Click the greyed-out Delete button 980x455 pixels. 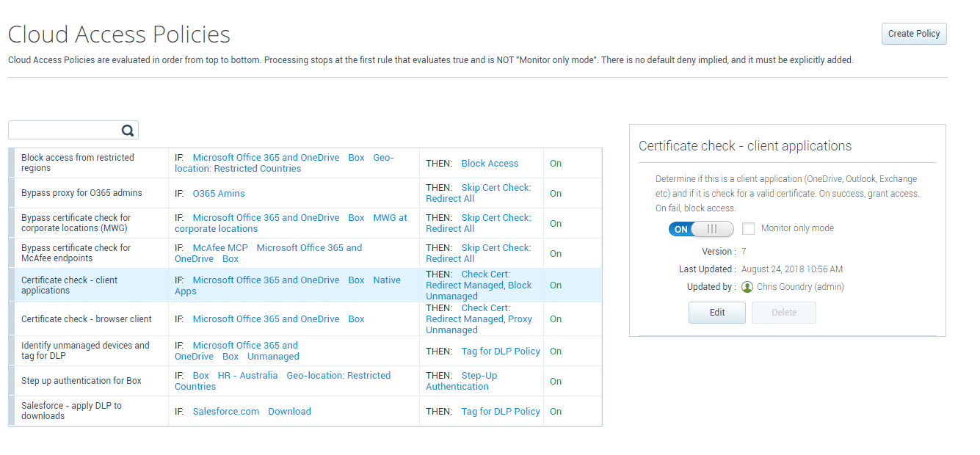click(x=784, y=313)
